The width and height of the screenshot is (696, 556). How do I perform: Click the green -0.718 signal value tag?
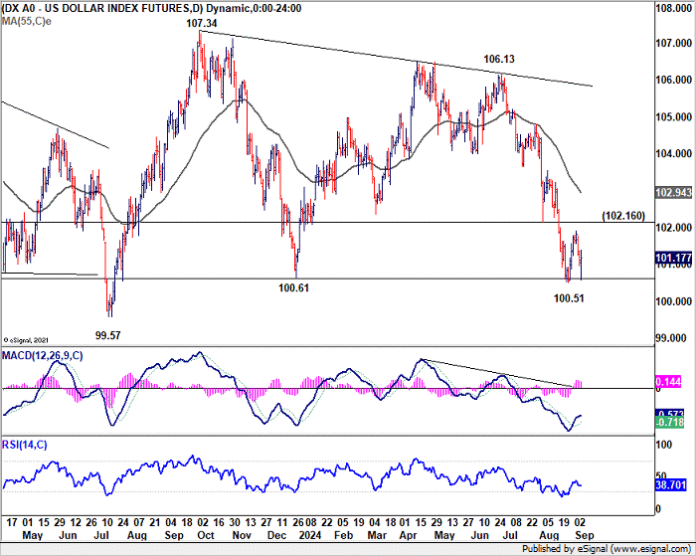click(669, 422)
